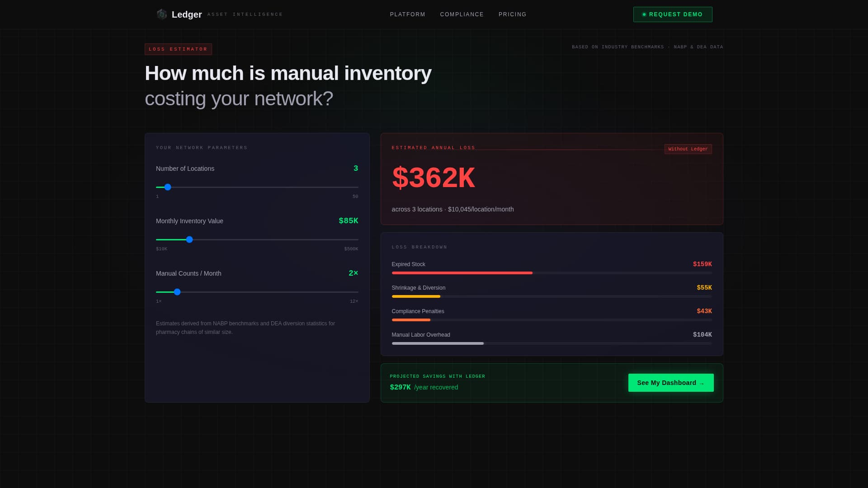This screenshot has width=868, height=488.
Task: Click the $159K Expired Stock amount
Action: 703,264
